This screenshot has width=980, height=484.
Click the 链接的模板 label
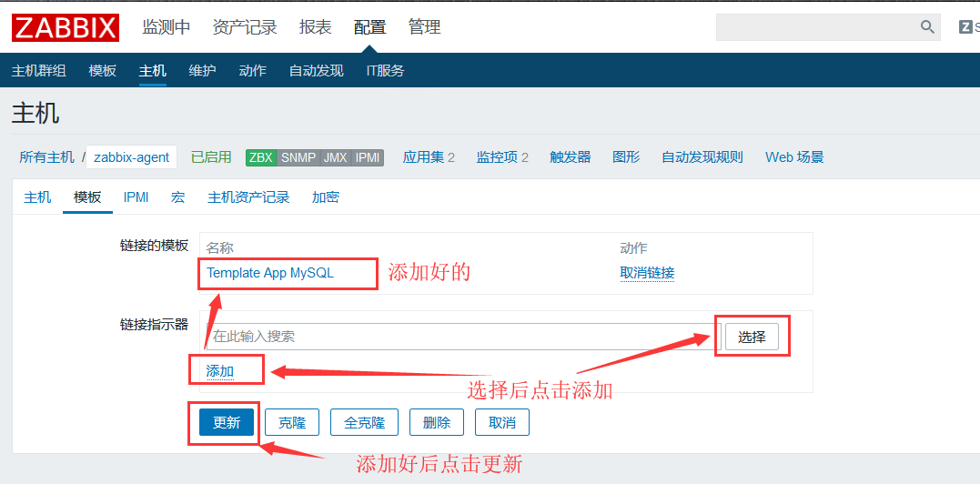[x=154, y=246]
